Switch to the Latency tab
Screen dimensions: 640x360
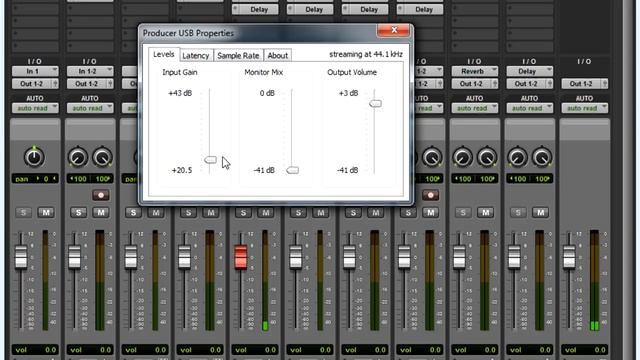[196, 56]
